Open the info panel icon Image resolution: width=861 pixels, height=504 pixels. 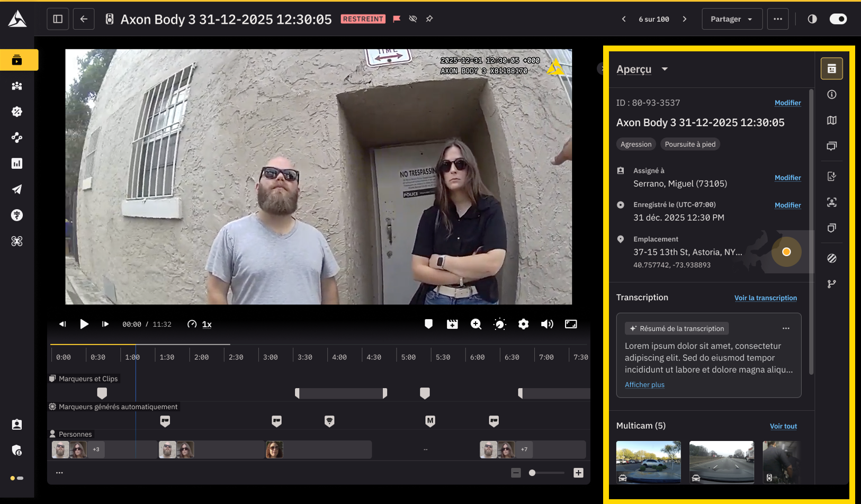click(832, 95)
